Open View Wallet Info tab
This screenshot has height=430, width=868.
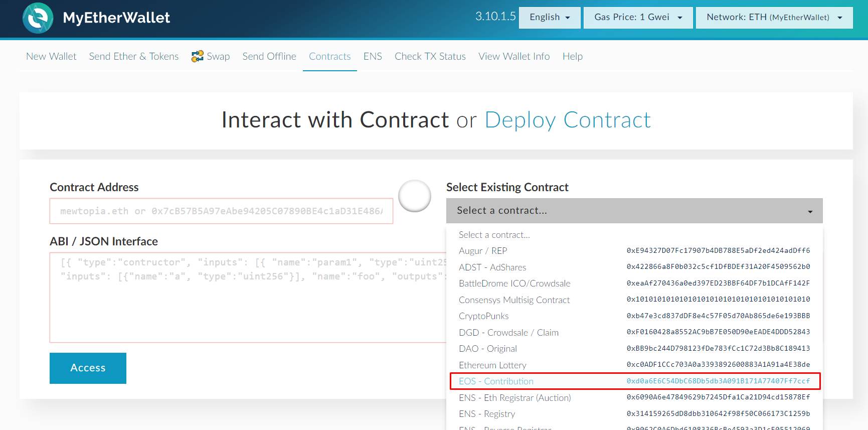[x=514, y=56]
